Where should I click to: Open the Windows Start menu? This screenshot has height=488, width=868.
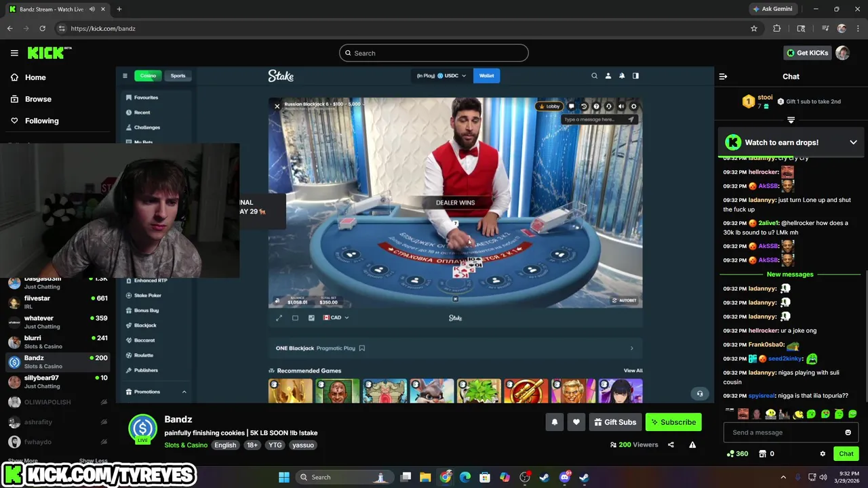[x=283, y=477]
